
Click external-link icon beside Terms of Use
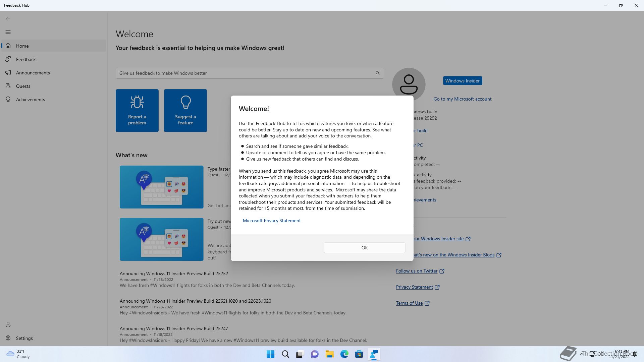[x=427, y=303]
